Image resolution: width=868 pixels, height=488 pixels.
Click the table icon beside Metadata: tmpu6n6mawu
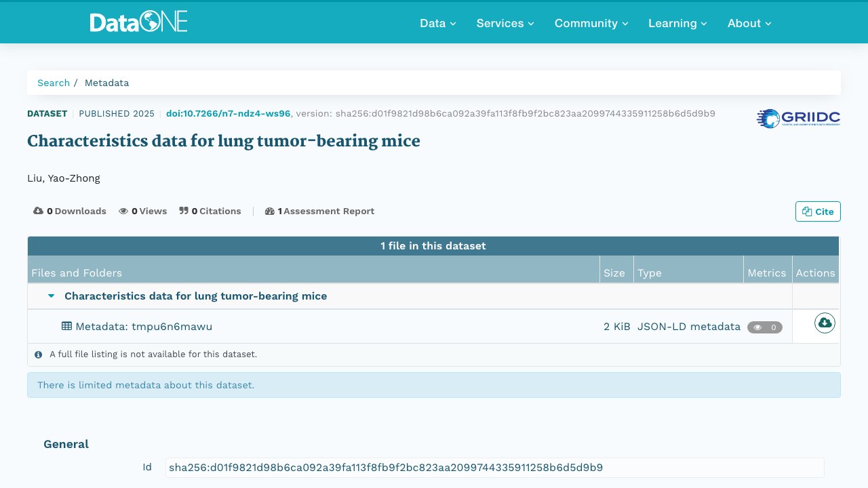tap(66, 326)
